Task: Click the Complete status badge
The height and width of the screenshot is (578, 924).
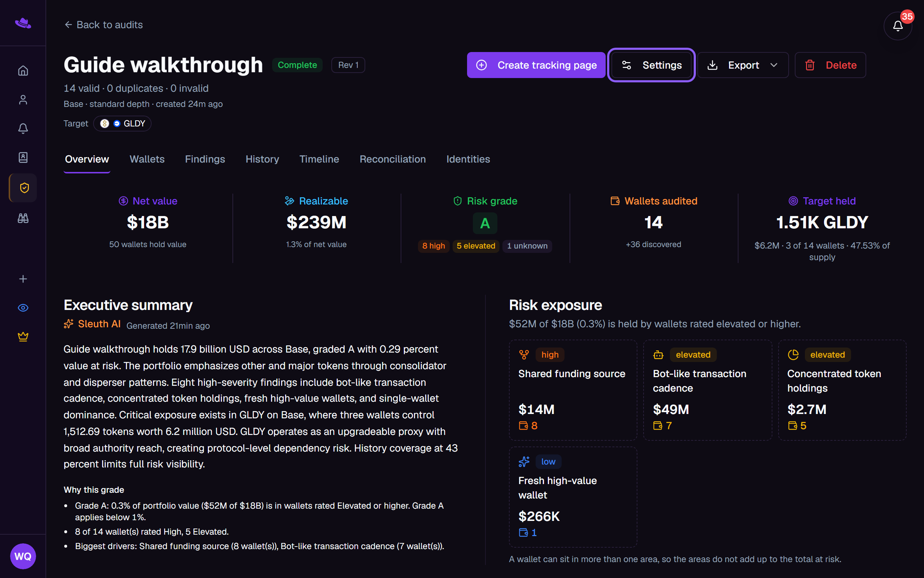Action: (297, 65)
